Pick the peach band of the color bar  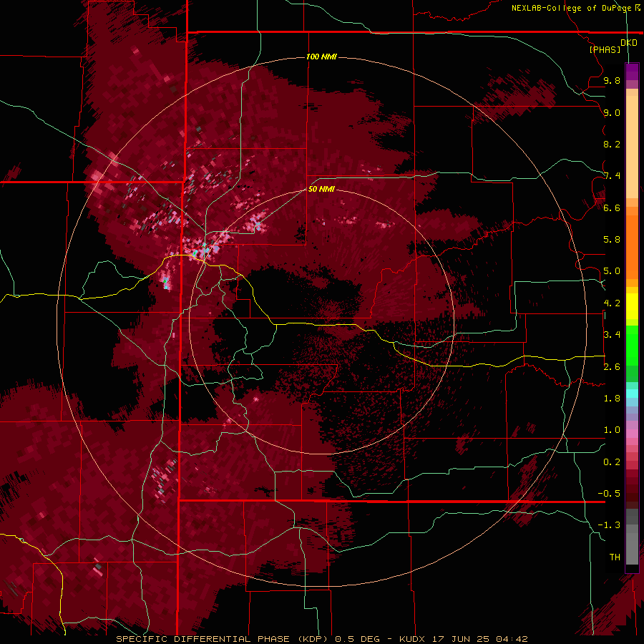coord(632,148)
